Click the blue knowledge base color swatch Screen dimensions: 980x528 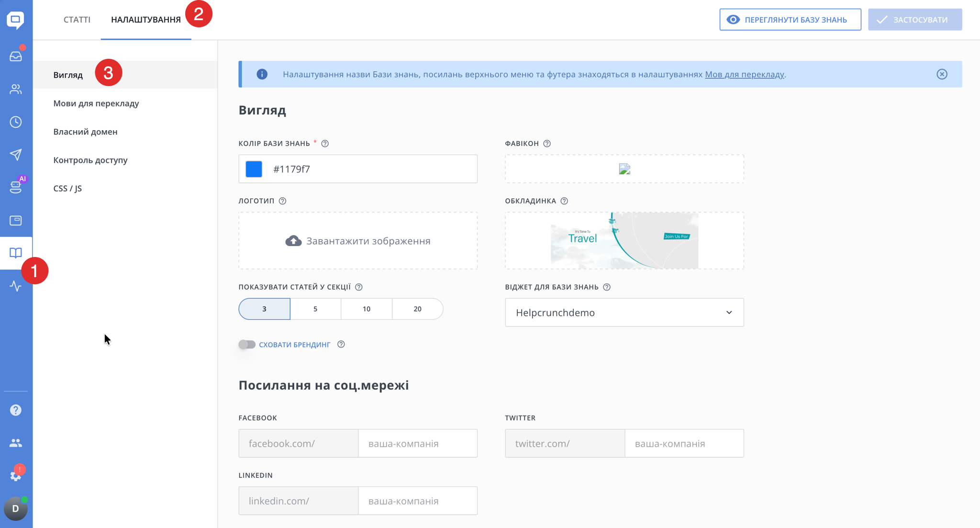(254, 169)
